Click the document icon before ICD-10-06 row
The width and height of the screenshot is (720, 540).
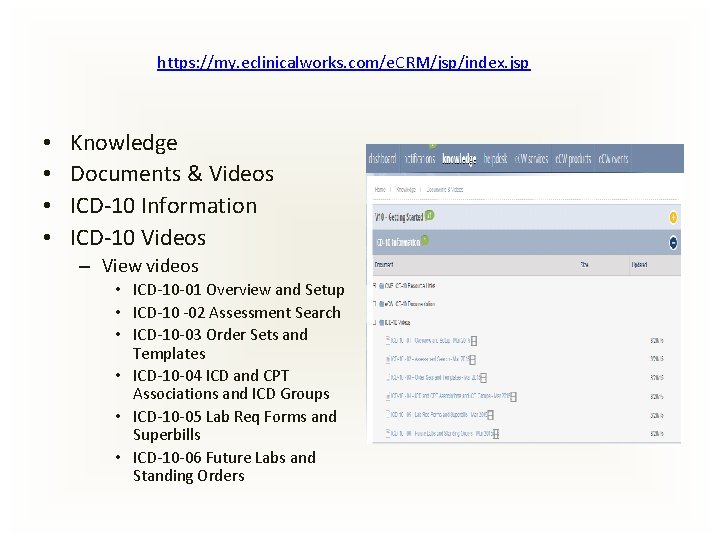[388, 433]
